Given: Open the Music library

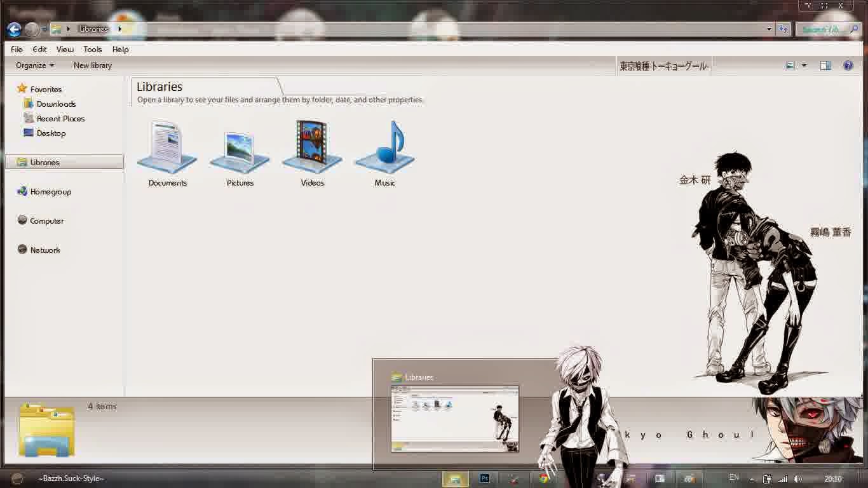Looking at the screenshot, I should 385,154.
